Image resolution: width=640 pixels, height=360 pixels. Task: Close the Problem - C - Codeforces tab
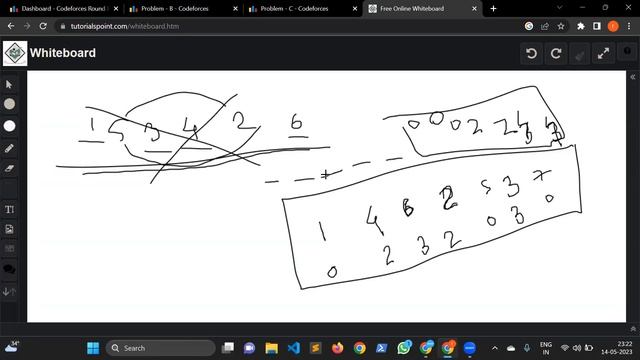tap(355, 9)
